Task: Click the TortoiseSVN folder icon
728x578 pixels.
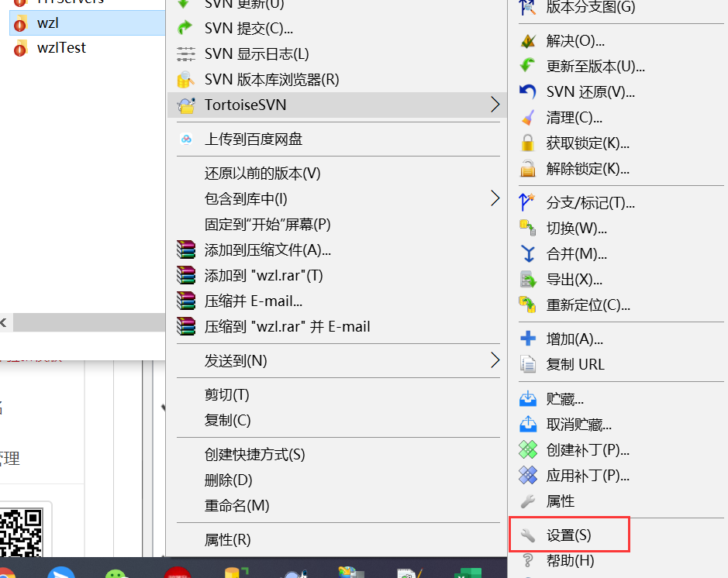Action: coord(186,105)
